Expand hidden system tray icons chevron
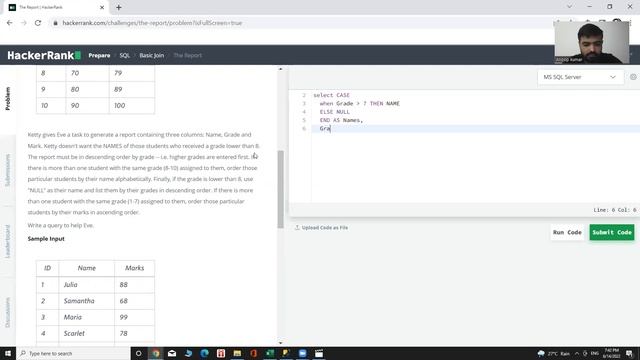 tap(577, 353)
